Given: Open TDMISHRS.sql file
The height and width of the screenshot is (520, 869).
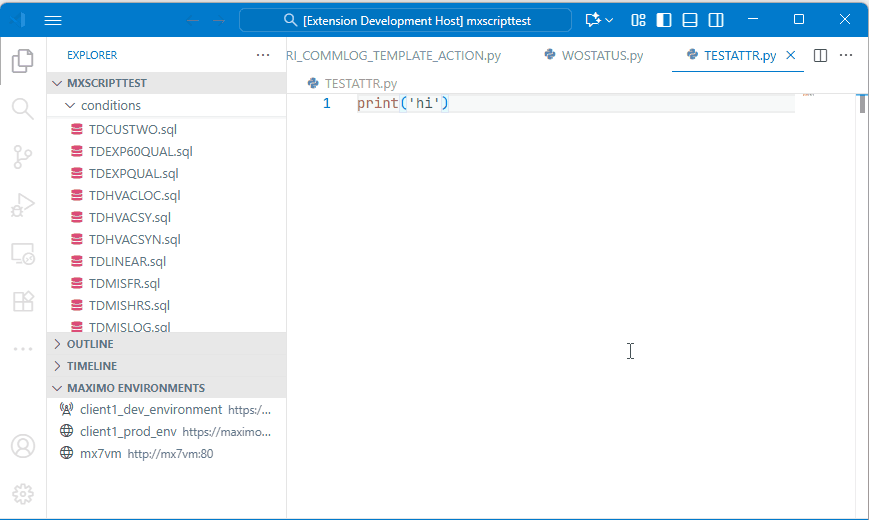Looking at the screenshot, I should pos(166,305).
